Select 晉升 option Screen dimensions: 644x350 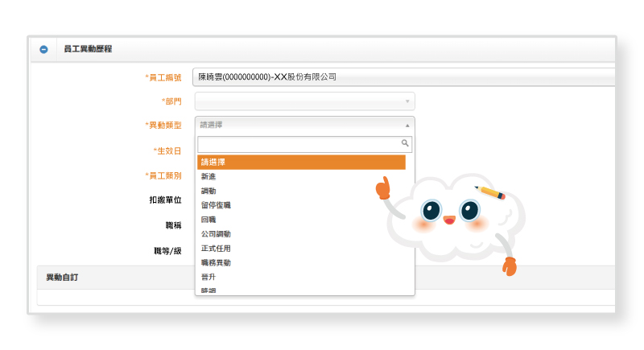(209, 277)
